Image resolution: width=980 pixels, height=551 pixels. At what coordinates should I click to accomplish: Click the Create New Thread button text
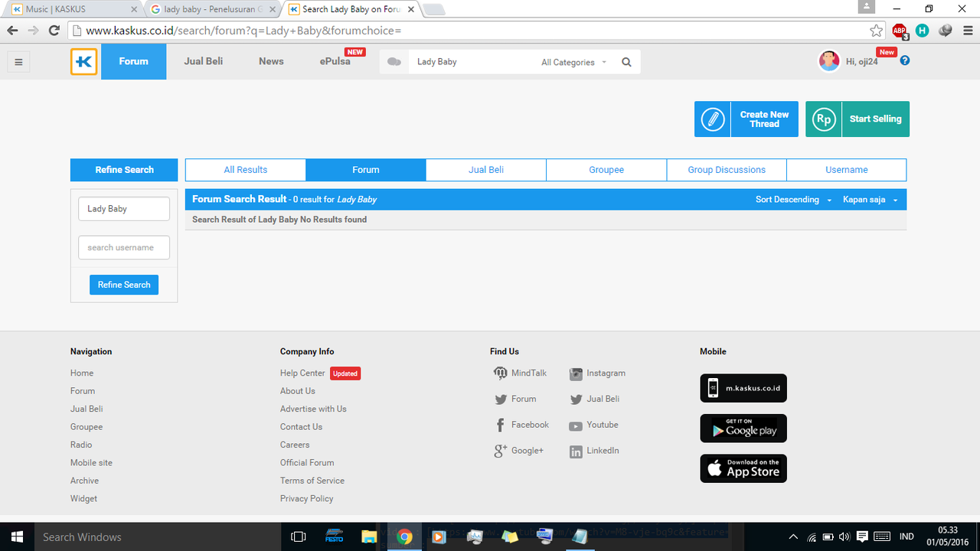(764, 119)
